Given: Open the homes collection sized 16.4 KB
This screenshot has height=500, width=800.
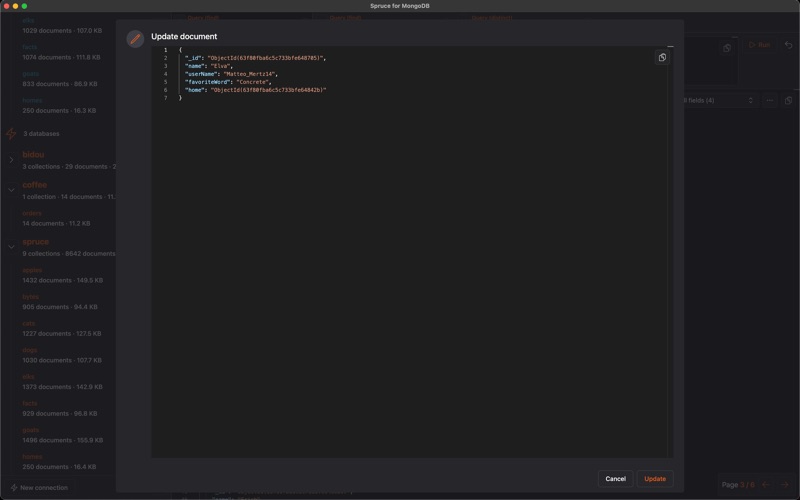Looking at the screenshot, I should point(32,457).
